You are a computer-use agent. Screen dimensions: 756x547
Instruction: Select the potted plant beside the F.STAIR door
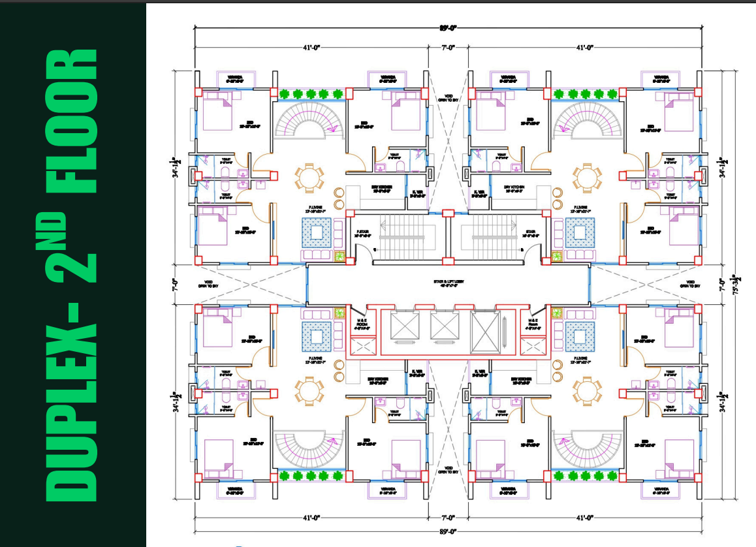click(x=339, y=257)
